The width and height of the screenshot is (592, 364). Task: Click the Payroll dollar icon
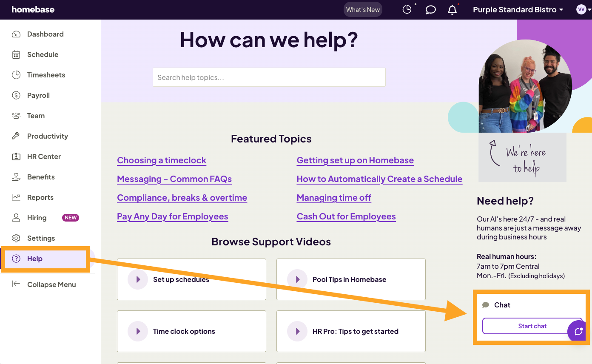pyautogui.click(x=15, y=95)
